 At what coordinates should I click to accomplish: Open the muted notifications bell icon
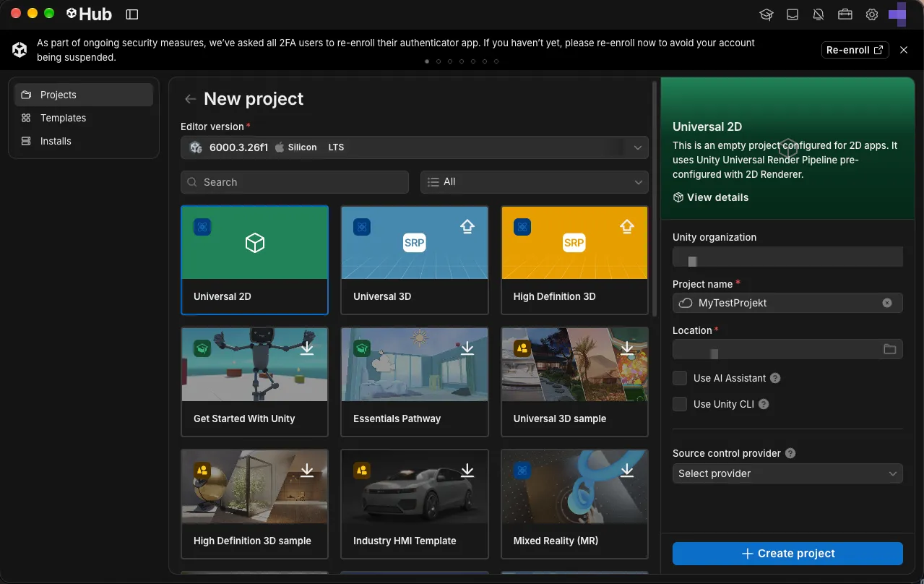pos(819,14)
